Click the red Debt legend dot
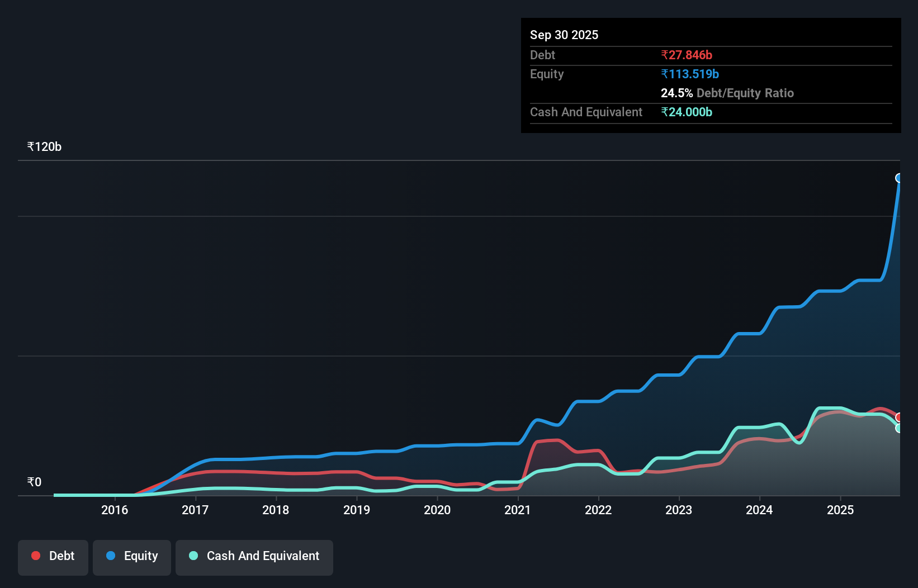 (x=35, y=556)
